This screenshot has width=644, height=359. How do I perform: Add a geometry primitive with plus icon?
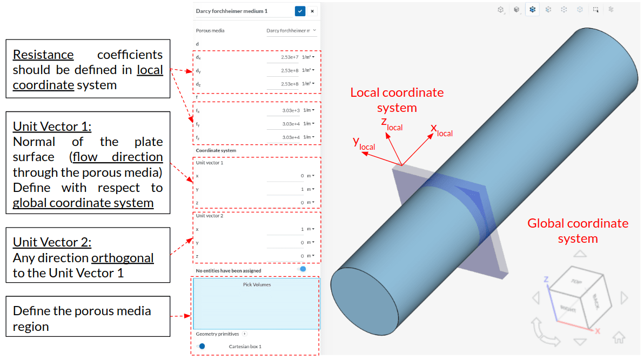(x=244, y=334)
